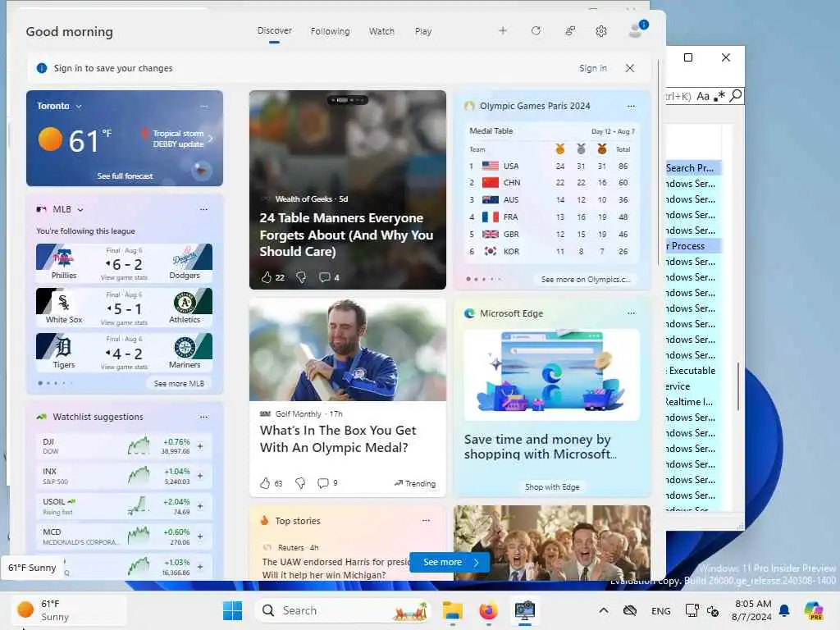840x630 pixels.
Task: Switch to the Following tab
Action: (x=330, y=31)
